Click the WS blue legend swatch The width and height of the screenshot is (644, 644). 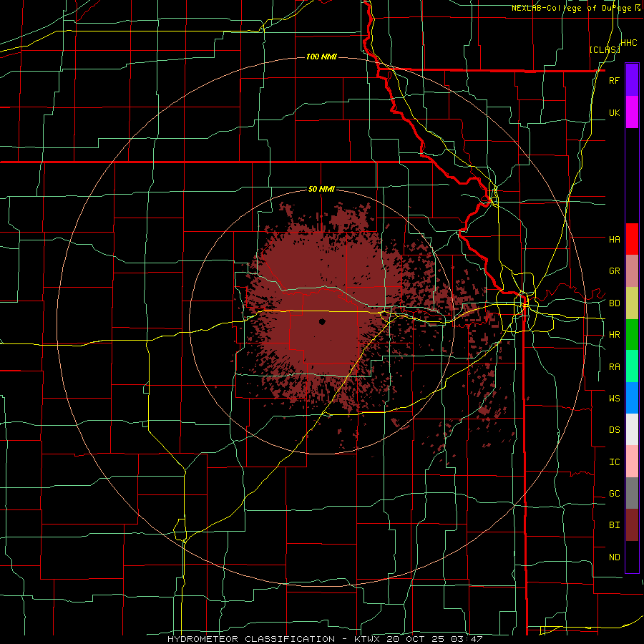(x=632, y=398)
